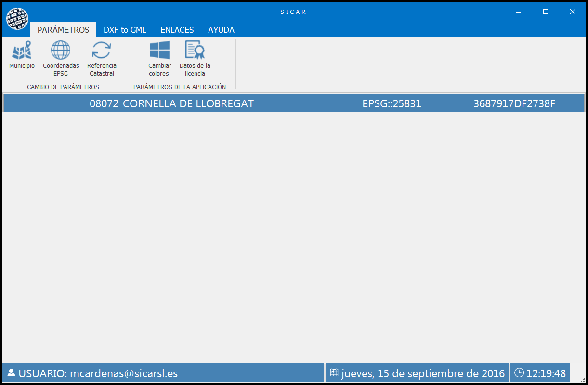588x385 pixels.
Task: Maximize the SICAR window
Action: point(546,12)
